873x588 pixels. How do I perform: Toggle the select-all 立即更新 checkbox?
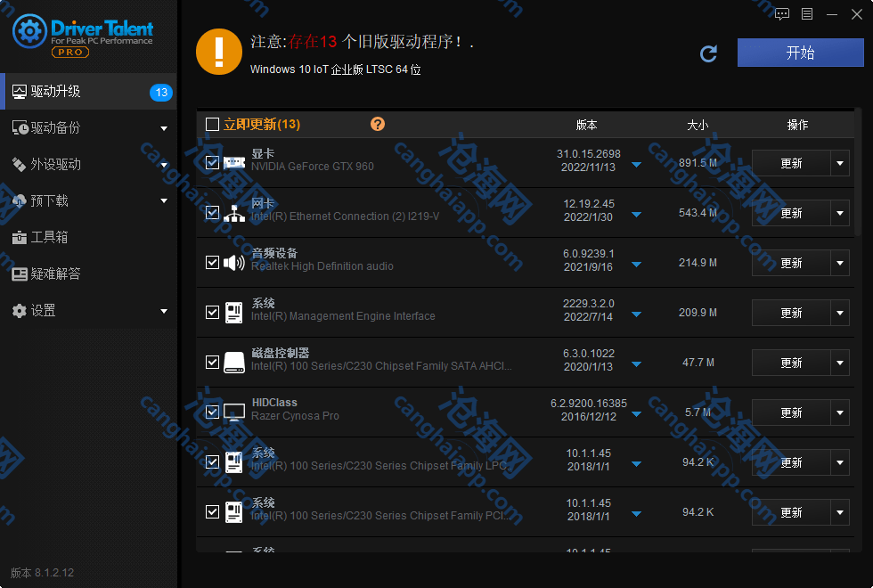(x=212, y=125)
